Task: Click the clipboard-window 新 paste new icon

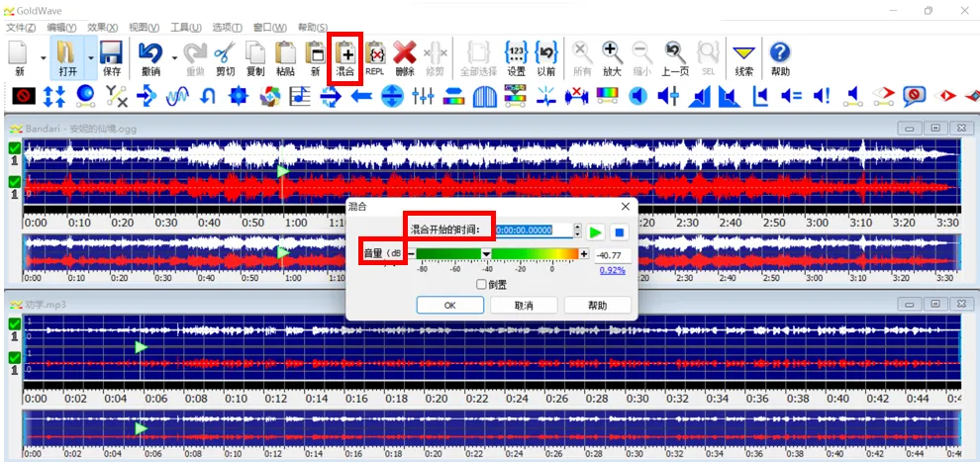Action: pyautogui.click(x=315, y=53)
